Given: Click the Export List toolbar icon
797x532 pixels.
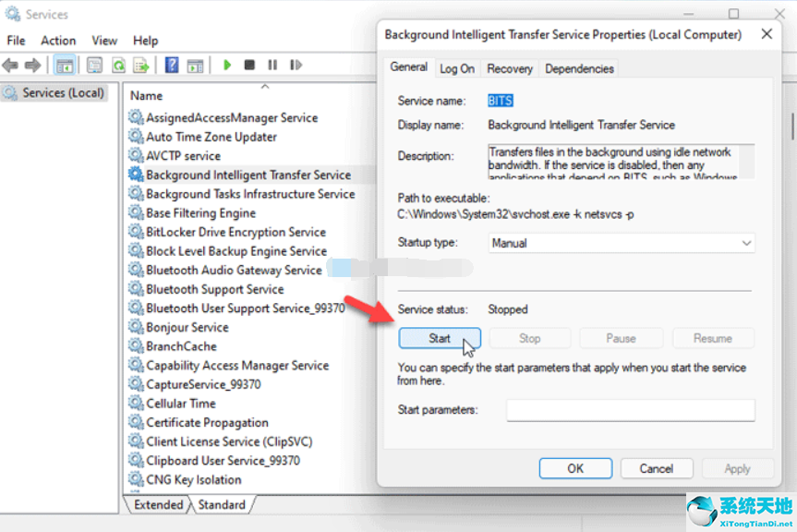Looking at the screenshot, I should (x=141, y=65).
